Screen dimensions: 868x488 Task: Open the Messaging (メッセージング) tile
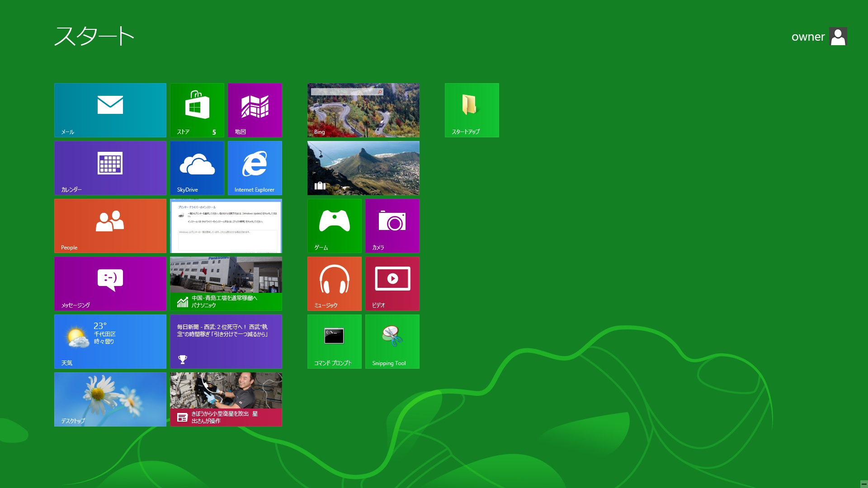pos(110,283)
